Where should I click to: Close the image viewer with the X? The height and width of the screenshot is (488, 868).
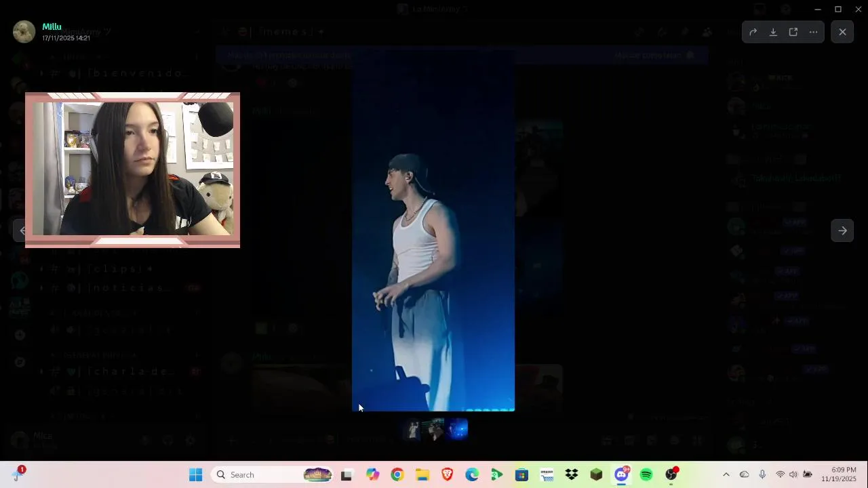pos(842,32)
